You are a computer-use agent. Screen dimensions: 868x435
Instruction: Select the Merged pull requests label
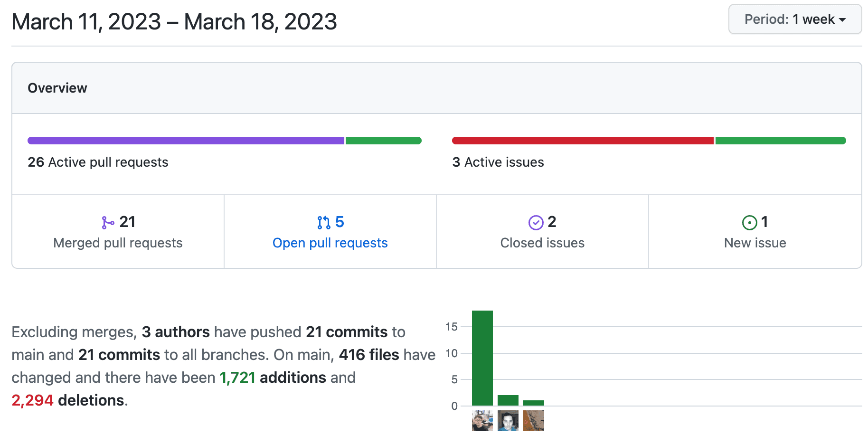coord(118,243)
